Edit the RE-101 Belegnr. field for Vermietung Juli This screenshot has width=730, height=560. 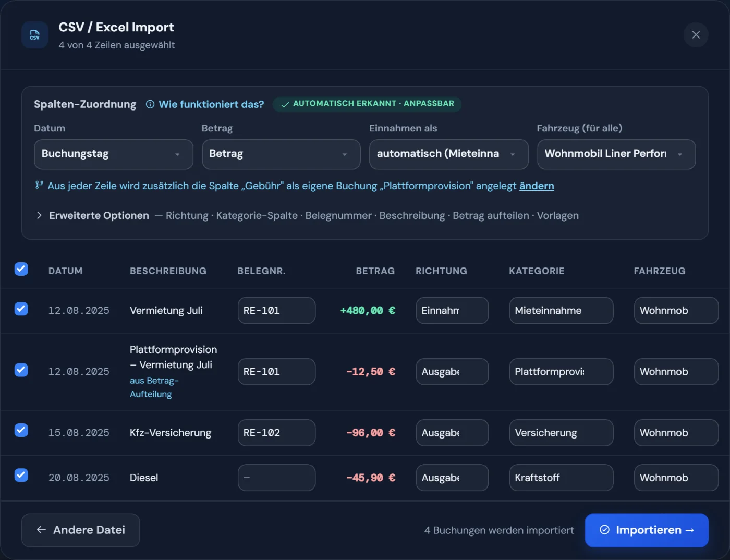point(276,311)
